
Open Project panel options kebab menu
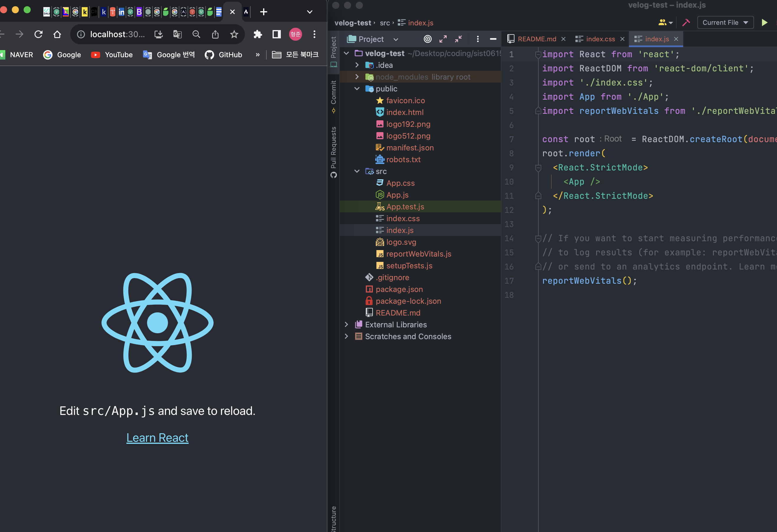pos(478,39)
